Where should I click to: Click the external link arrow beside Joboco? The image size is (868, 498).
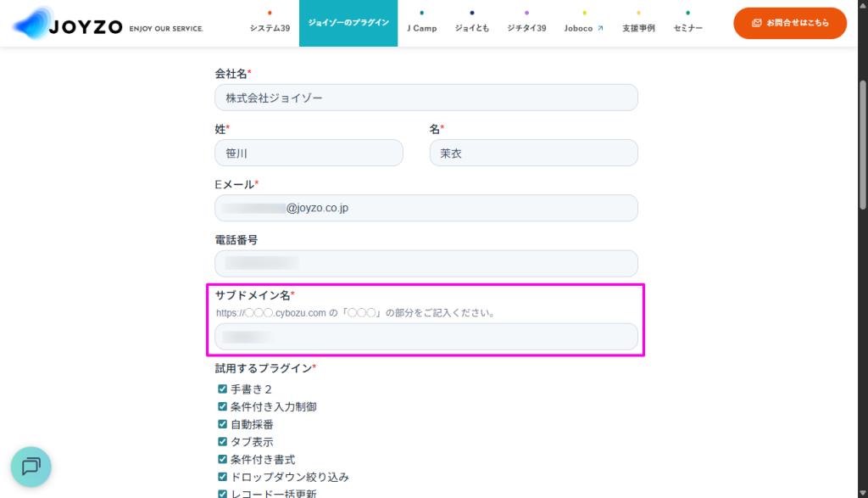600,28
